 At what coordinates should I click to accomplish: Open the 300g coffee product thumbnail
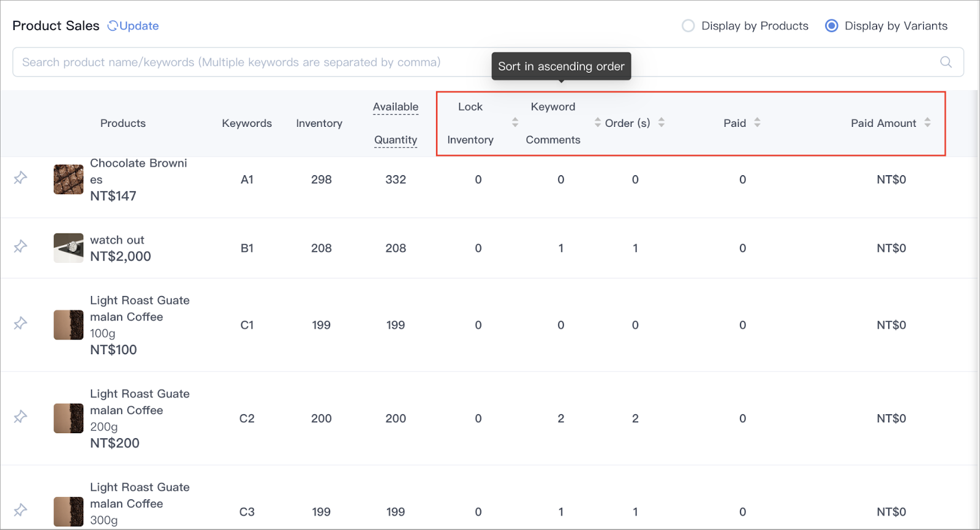click(69, 512)
